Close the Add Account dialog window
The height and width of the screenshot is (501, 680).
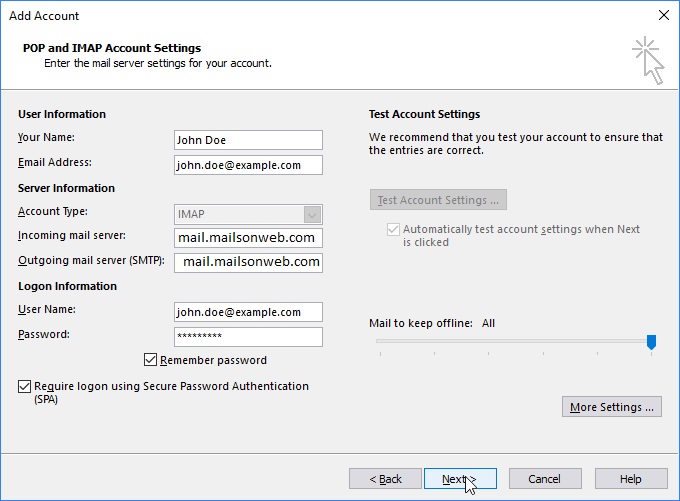coord(662,15)
